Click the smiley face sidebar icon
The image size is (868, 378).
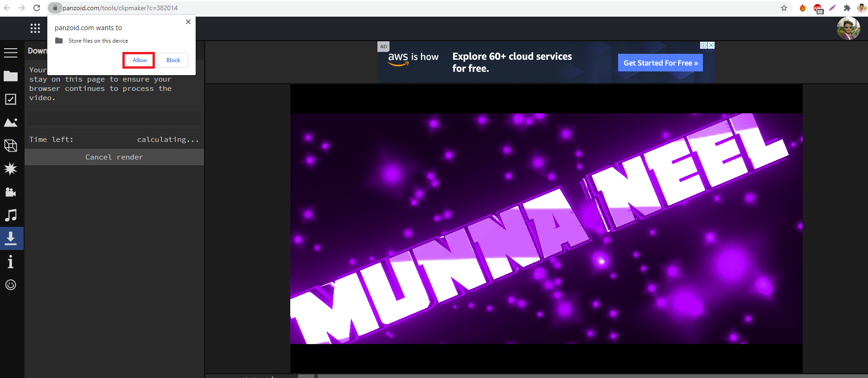coord(11,285)
